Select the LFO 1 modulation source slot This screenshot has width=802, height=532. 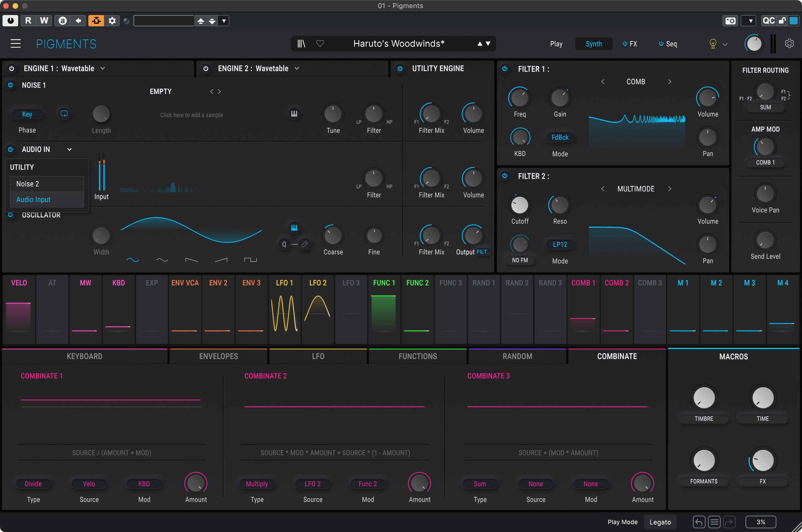tap(284, 310)
